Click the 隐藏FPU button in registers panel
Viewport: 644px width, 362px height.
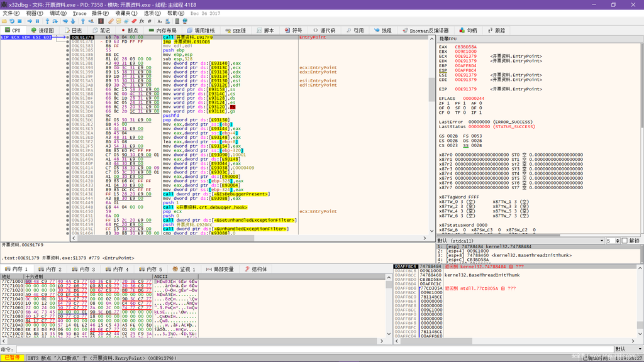tap(448, 39)
